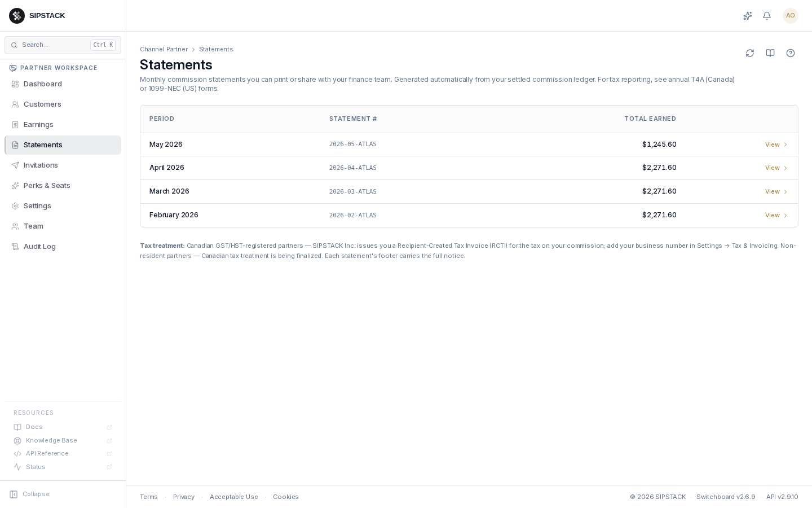
Task: Click the SIPSTACK logo icon
Action: tap(17, 16)
